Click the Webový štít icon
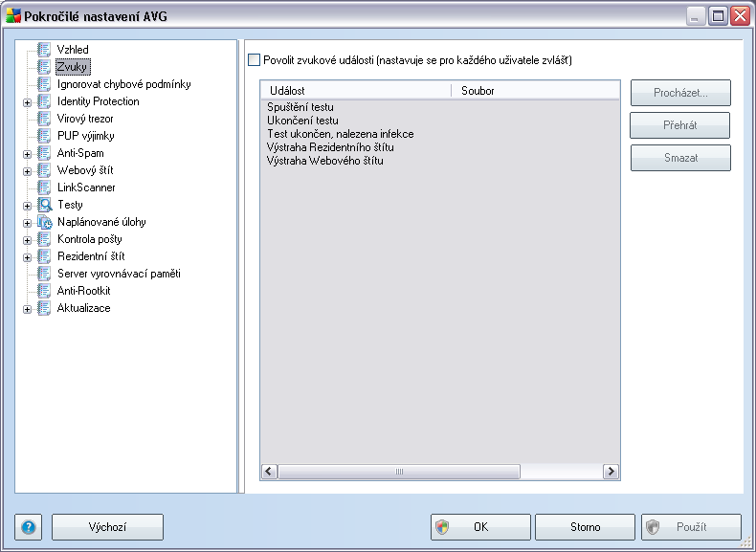Image resolution: width=756 pixels, height=552 pixels. (x=44, y=170)
